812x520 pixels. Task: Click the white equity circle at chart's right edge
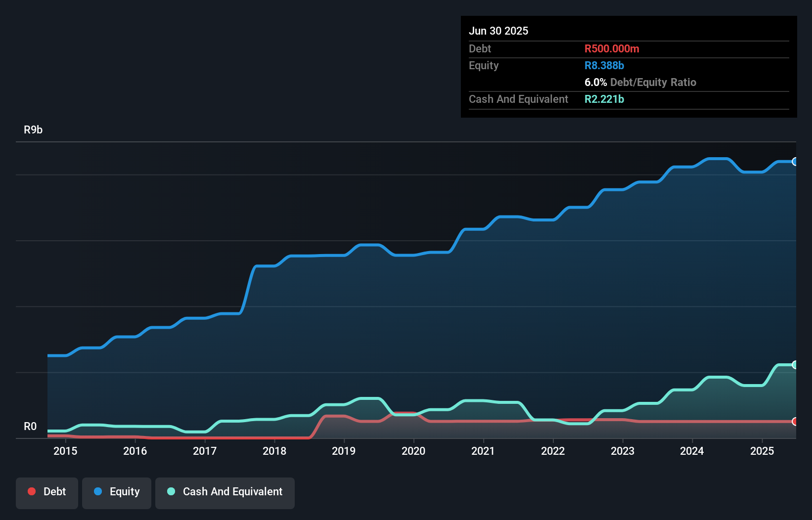point(795,162)
